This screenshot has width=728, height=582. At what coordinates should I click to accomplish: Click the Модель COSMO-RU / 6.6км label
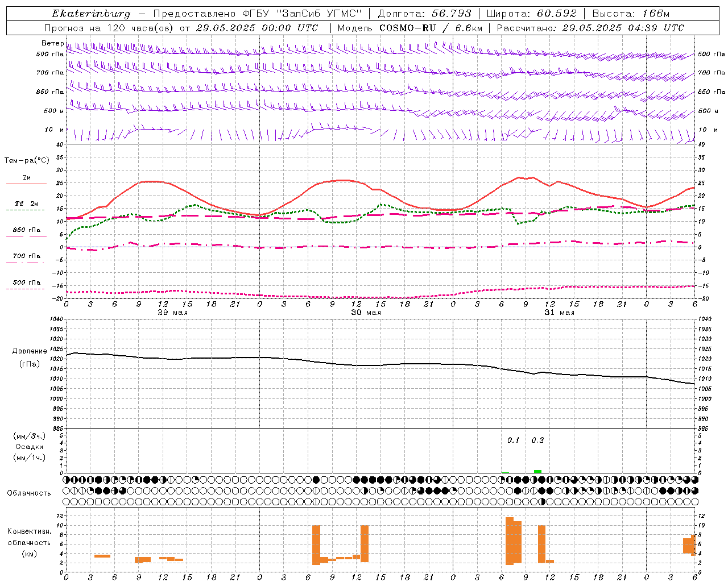(x=409, y=28)
